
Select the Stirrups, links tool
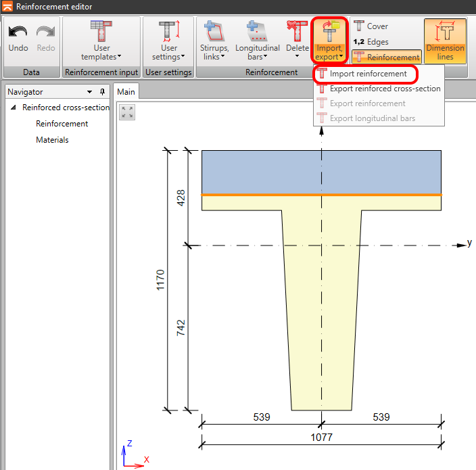tap(214, 32)
